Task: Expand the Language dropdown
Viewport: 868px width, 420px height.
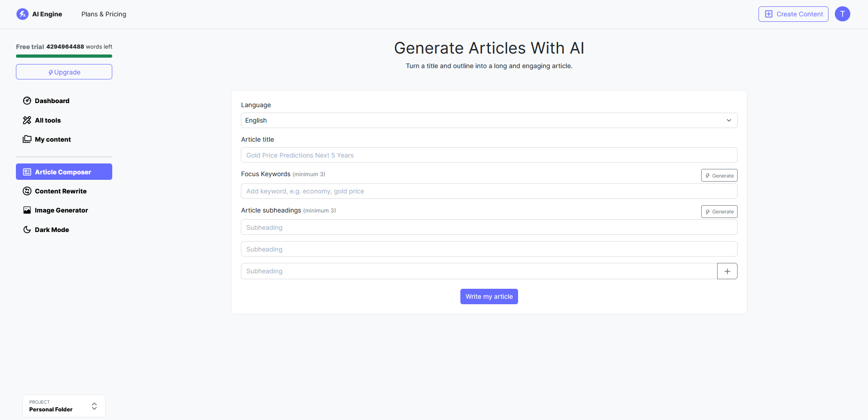Action: [489, 120]
